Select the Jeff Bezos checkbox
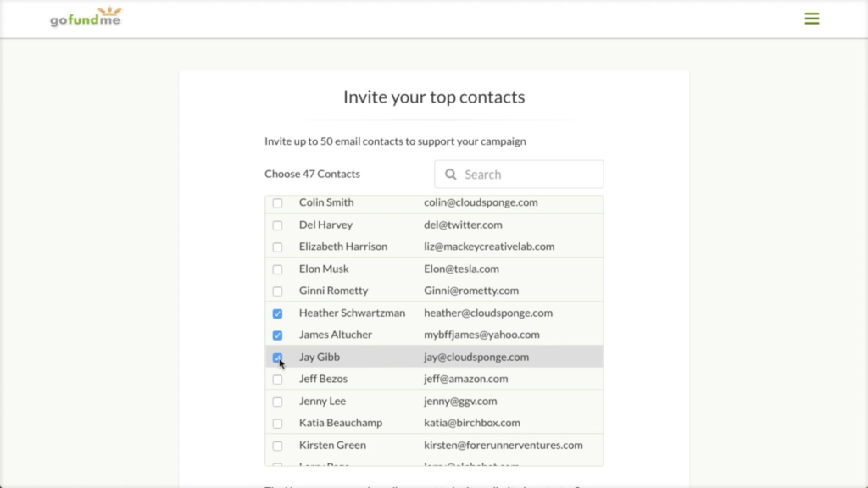868x488 pixels. pyautogui.click(x=277, y=380)
